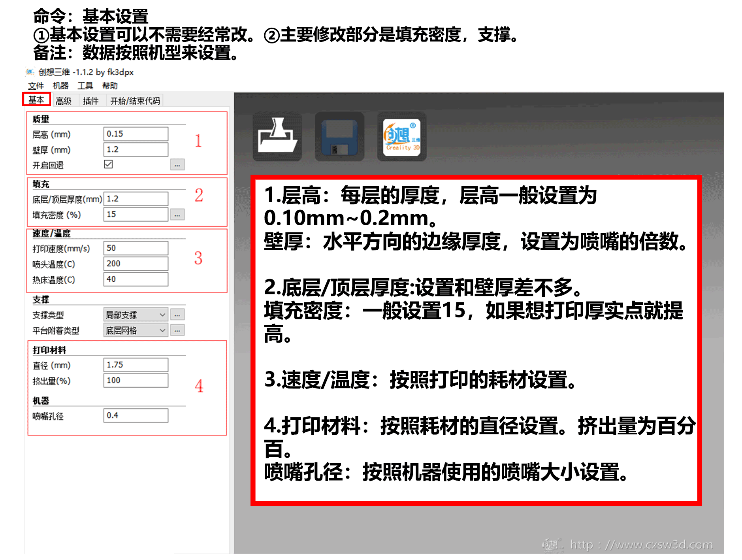Viewport: 742px width, 560px height.
Task: Click the 底层/顶层厚度 input field
Action: click(136, 199)
